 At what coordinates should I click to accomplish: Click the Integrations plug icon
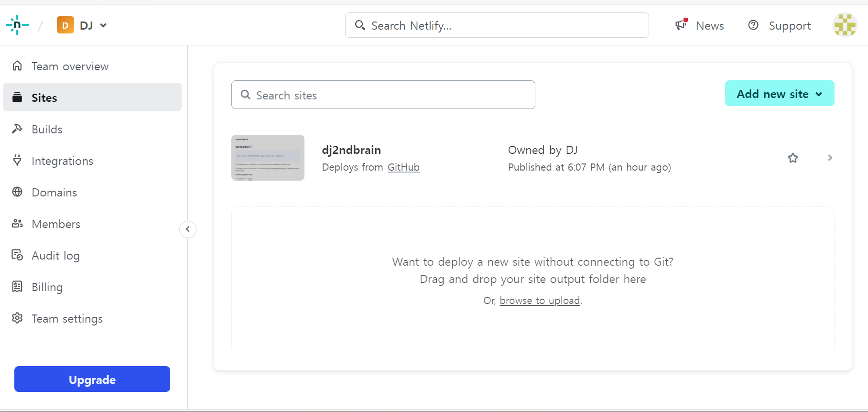[17, 160]
